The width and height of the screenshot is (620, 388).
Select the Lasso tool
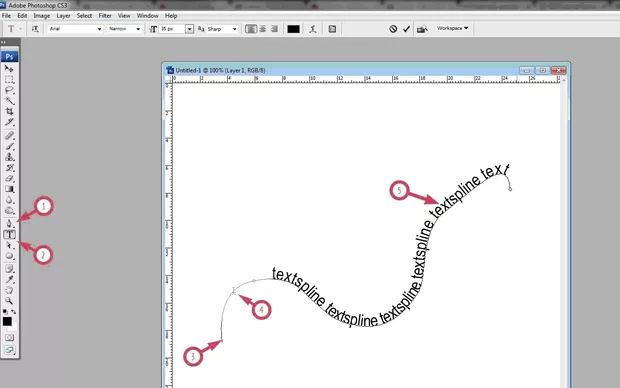(x=9, y=90)
